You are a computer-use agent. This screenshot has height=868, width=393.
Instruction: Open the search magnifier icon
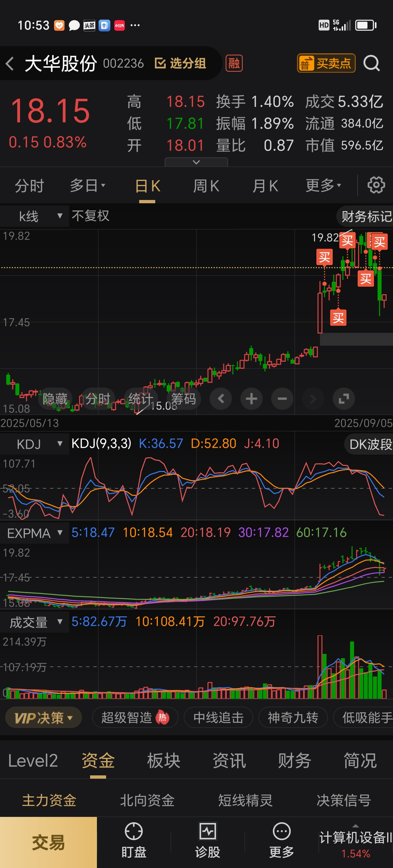pyautogui.click(x=372, y=63)
